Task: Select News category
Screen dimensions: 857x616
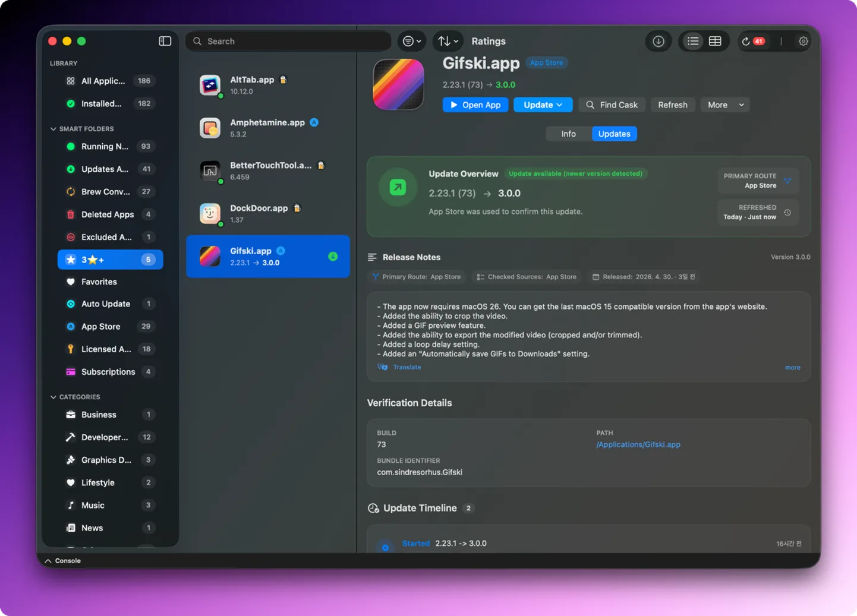Action: pos(110,527)
